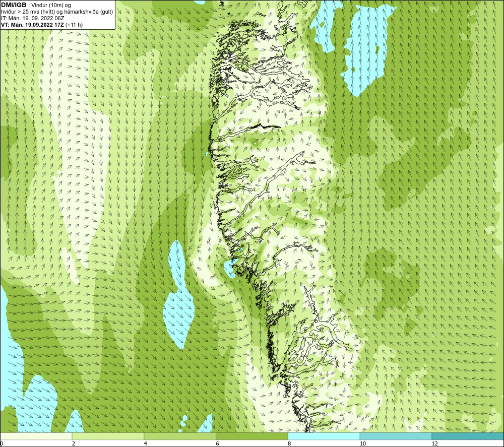Click the dark teal segment above 12 m/s
504x447 pixels.
tap(468, 436)
